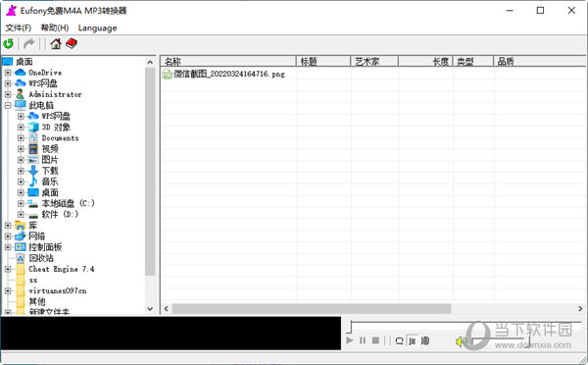Select the 视频 film icon
Image resolution: width=588 pixels, height=365 pixels.
[33, 149]
